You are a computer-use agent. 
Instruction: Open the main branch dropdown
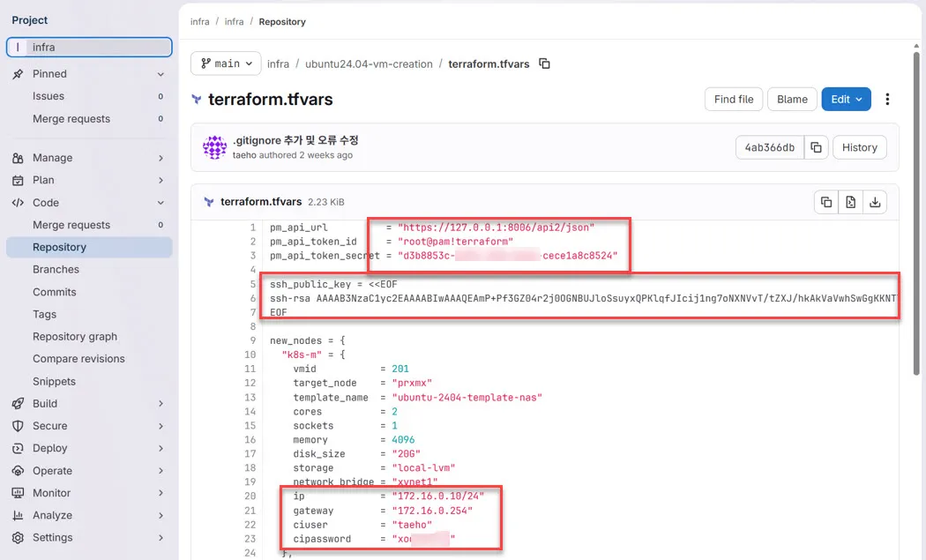[226, 63]
